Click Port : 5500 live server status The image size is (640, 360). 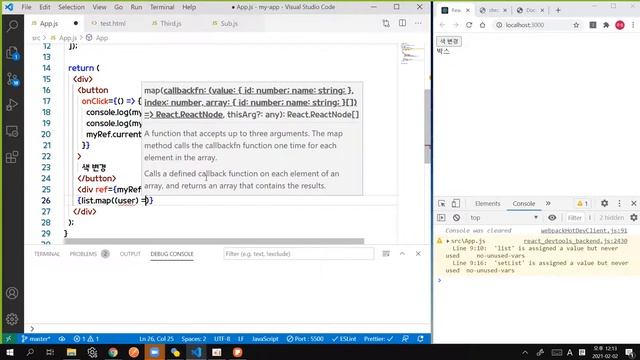305,339
